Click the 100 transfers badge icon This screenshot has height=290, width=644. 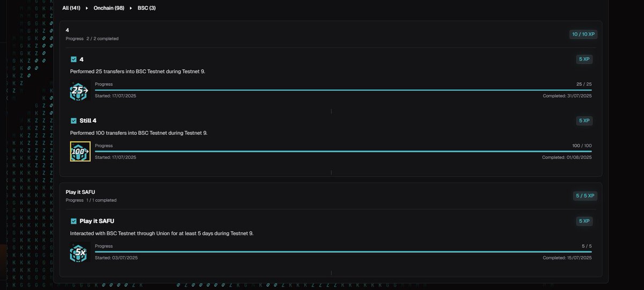coord(80,151)
